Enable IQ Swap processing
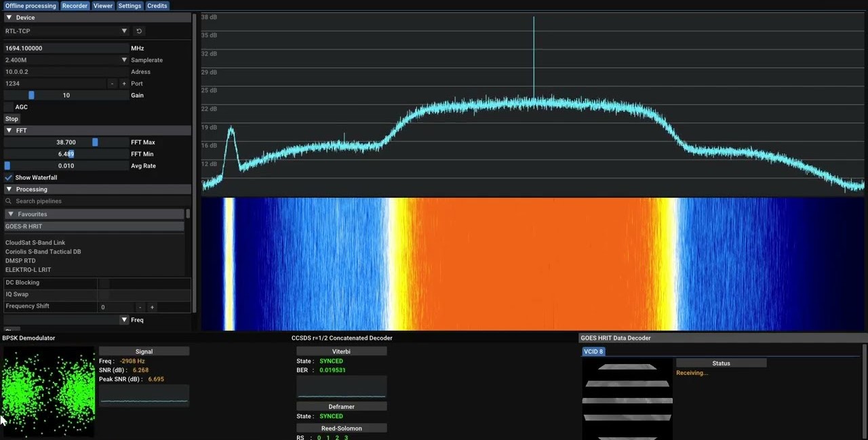Viewport: 868px width, 440px height. (103, 294)
